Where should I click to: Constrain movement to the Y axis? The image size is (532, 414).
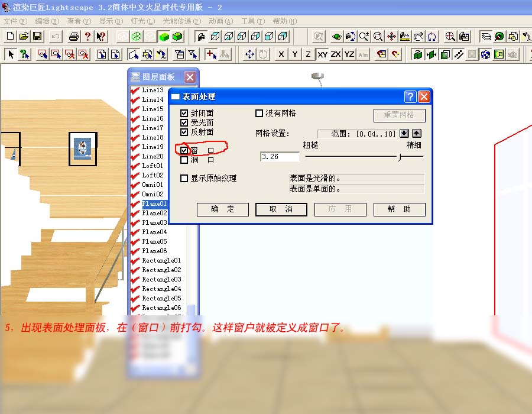tap(294, 54)
